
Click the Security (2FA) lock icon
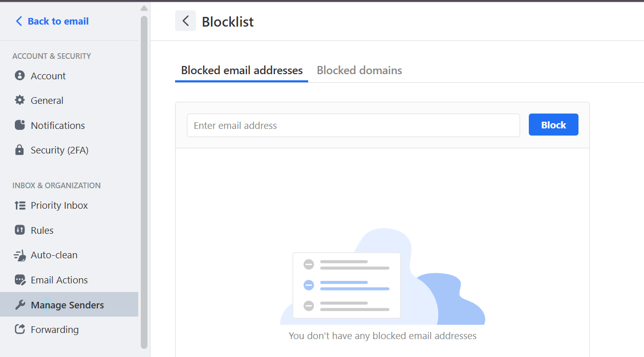[x=20, y=150]
